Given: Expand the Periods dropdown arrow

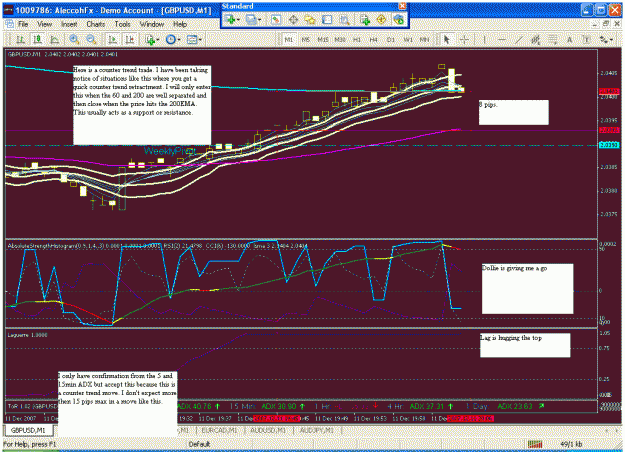Looking at the screenshot, I should point(179,39).
